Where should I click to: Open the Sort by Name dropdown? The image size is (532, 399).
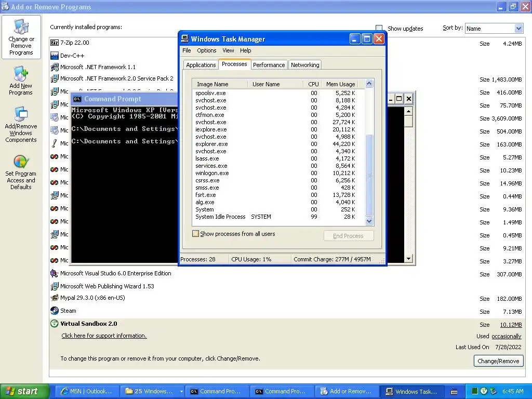point(518,29)
